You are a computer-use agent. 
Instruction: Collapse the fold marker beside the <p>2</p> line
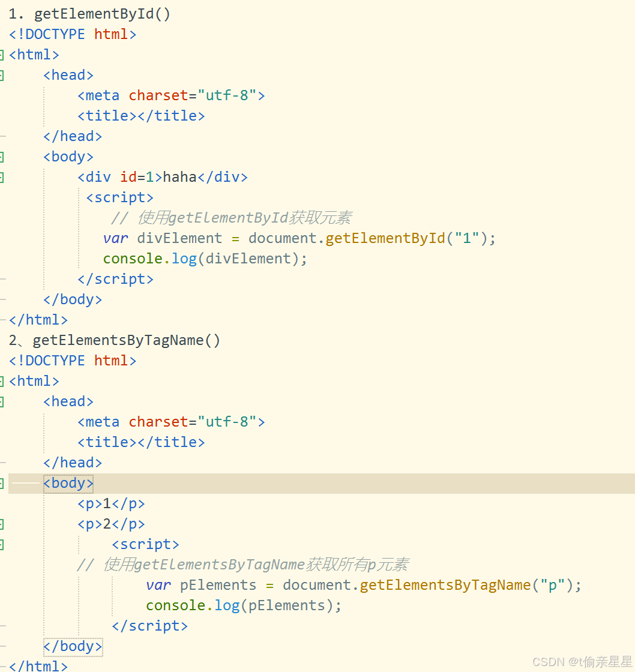pyautogui.click(x=1, y=524)
